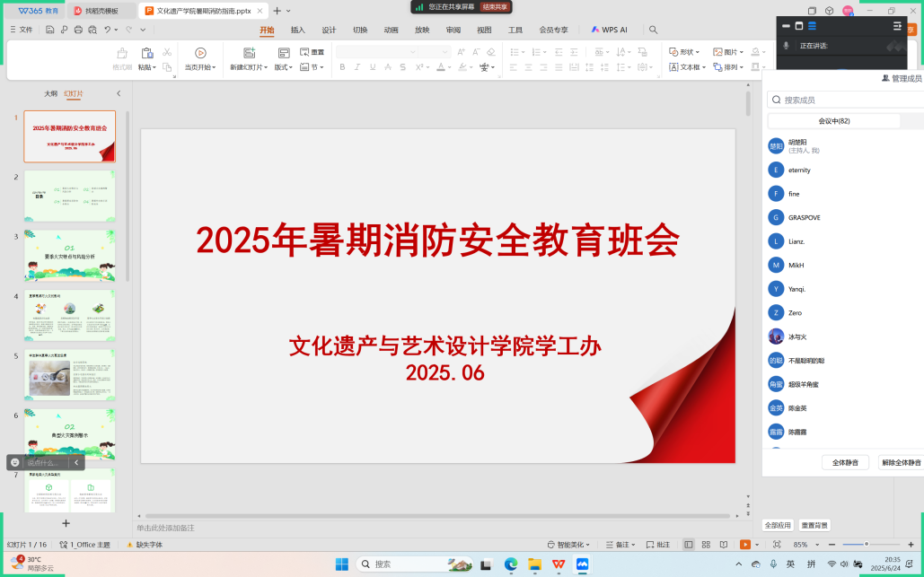Click the Undo arrow icon
The image size is (924, 577).
point(107,30)
